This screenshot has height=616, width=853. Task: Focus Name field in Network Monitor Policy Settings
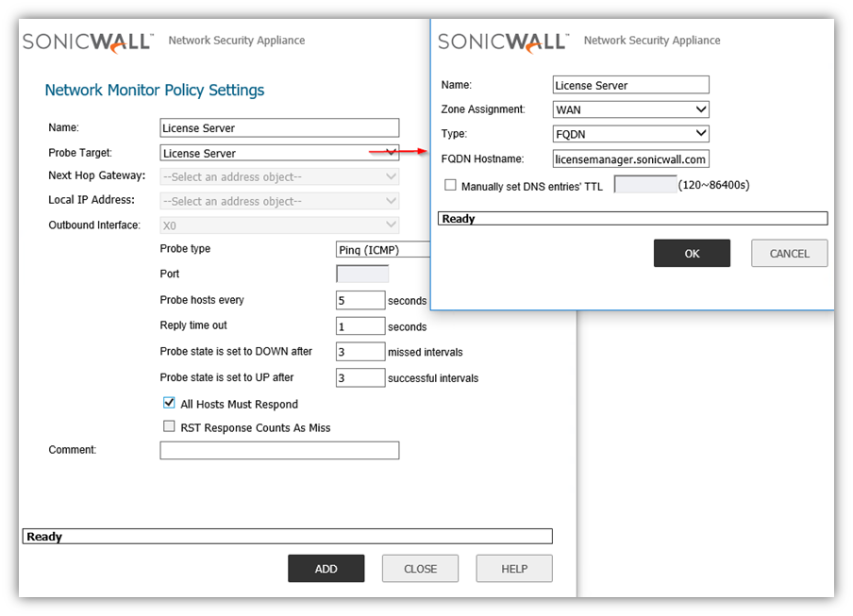[x=279, y=127]
